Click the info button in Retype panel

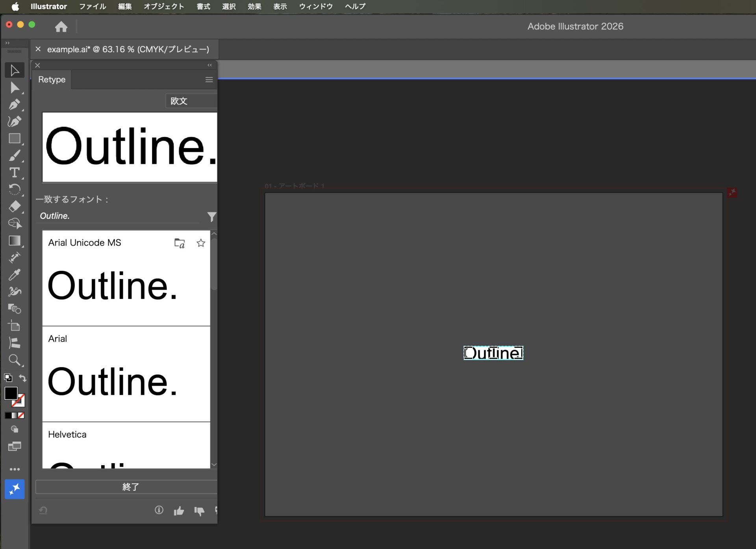click(159, 510)
